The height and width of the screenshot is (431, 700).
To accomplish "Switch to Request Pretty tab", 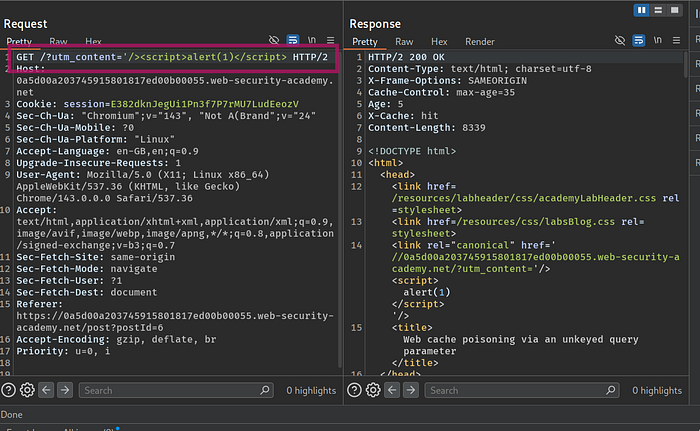I will (19, 42).
